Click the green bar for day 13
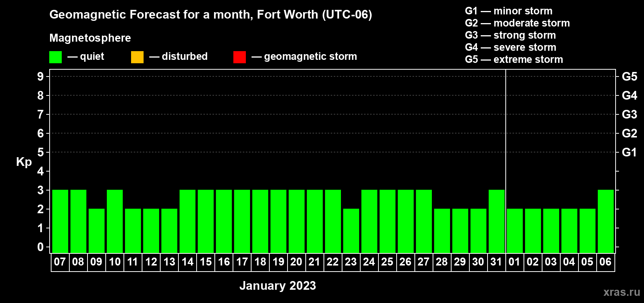This screenshot has height=303, width=644. coord(169,231)
